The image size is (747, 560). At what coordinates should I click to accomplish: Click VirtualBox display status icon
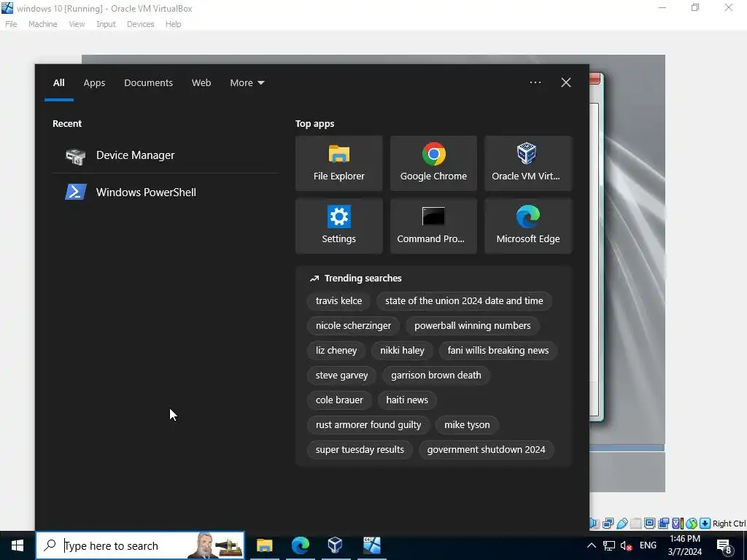pyautogui.click(x=649, y=524)
